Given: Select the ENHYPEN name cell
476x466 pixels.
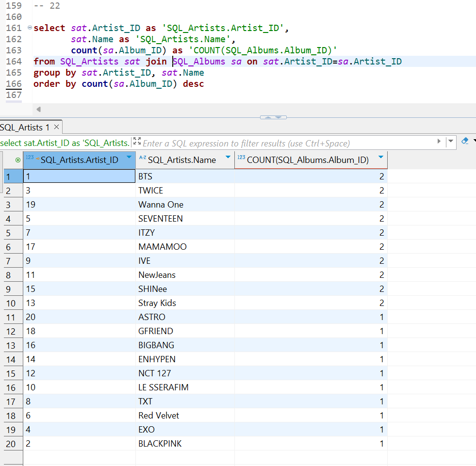Looking at the screenshot, I should click(185, 359).
